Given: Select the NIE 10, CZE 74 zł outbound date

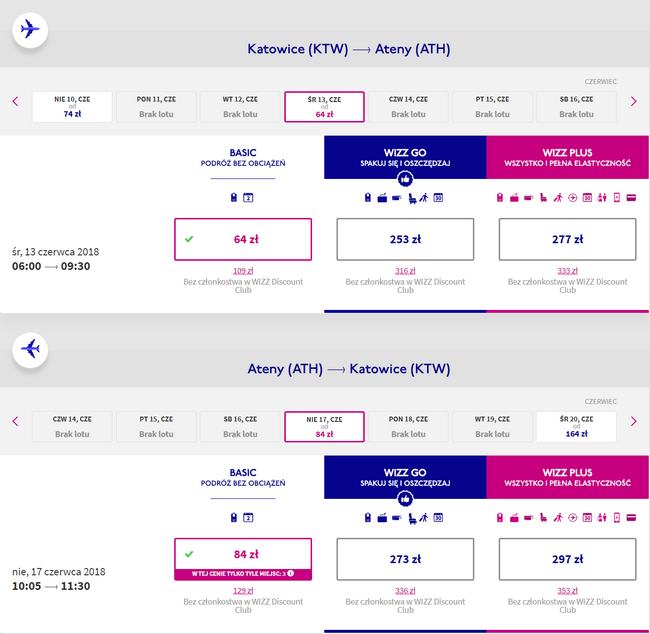Looking at the screenshot, I should click(72, 107).
